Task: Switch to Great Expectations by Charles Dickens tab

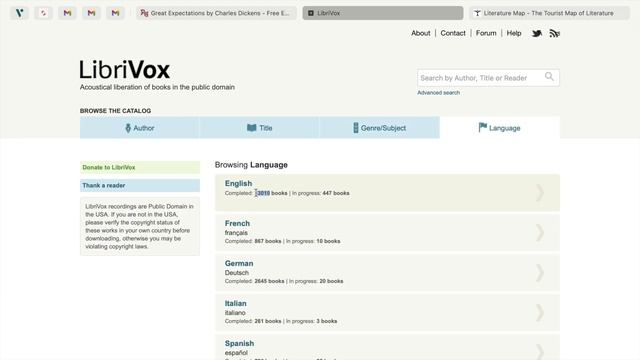Action: (x=216, y=13)
